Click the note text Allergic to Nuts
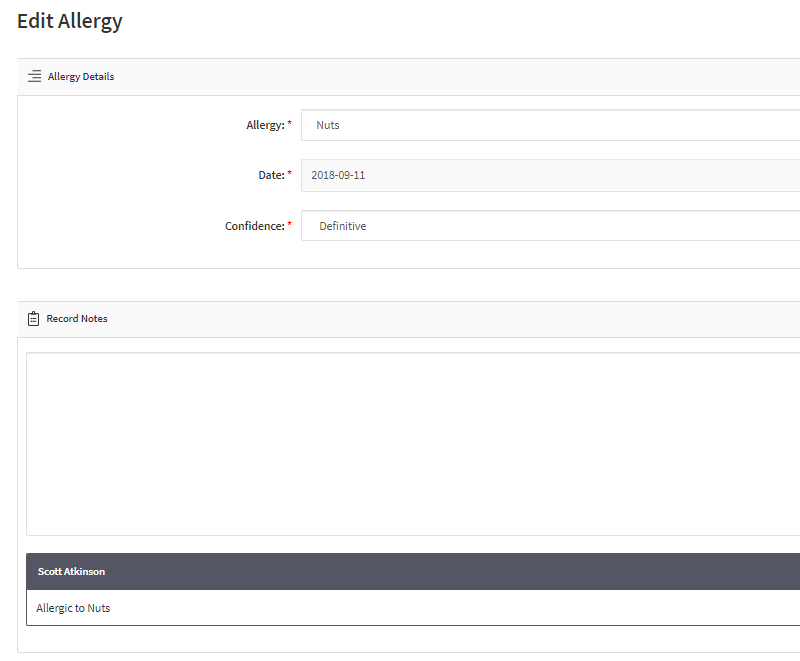The image size is (800, 661). [x=73, y=608]
